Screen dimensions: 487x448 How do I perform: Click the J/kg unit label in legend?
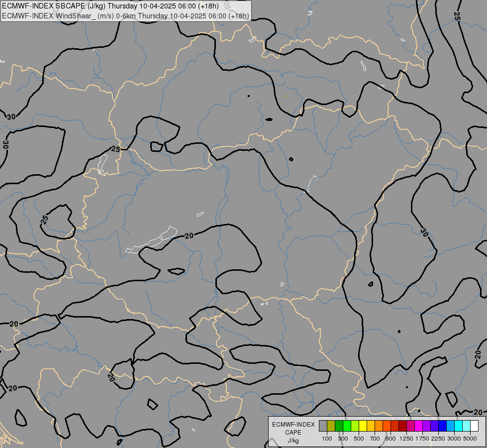[293, 441]
